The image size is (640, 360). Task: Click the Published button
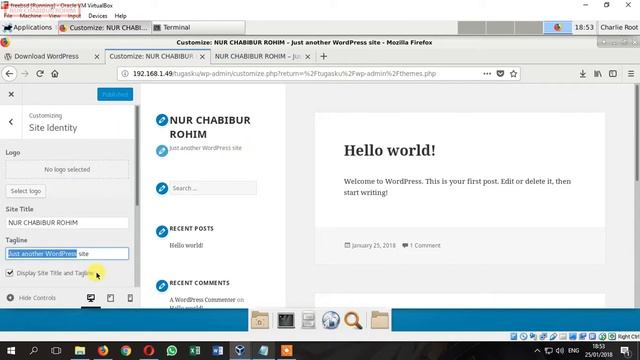coord(115,94)
